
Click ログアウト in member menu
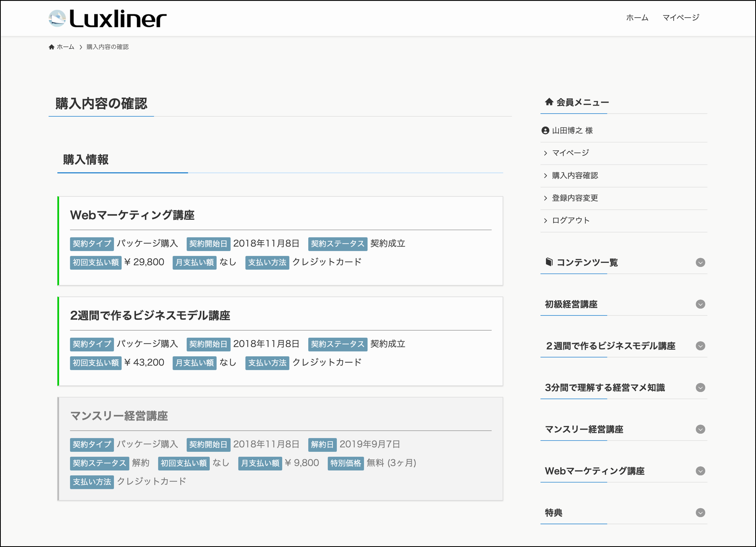pos(571,220)
